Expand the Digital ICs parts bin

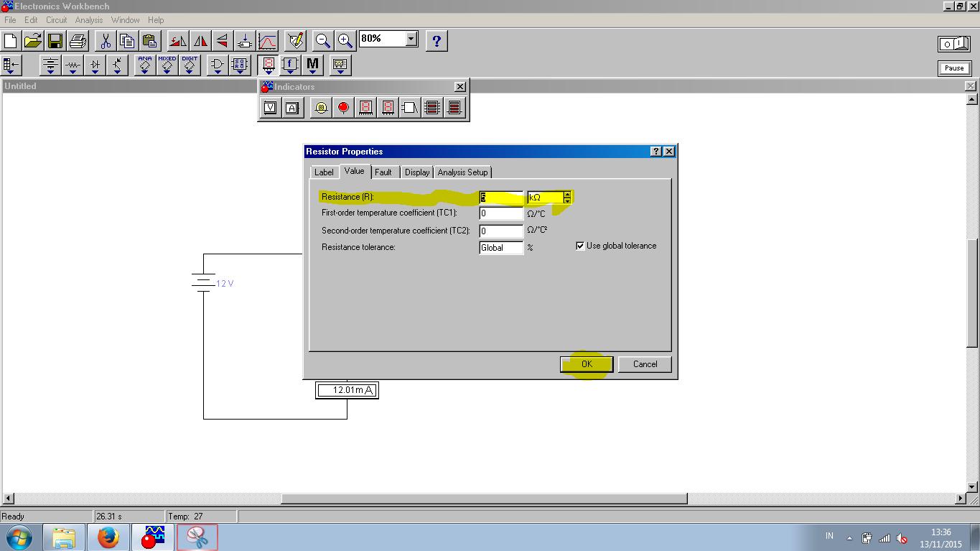click(x=190, y=65)
